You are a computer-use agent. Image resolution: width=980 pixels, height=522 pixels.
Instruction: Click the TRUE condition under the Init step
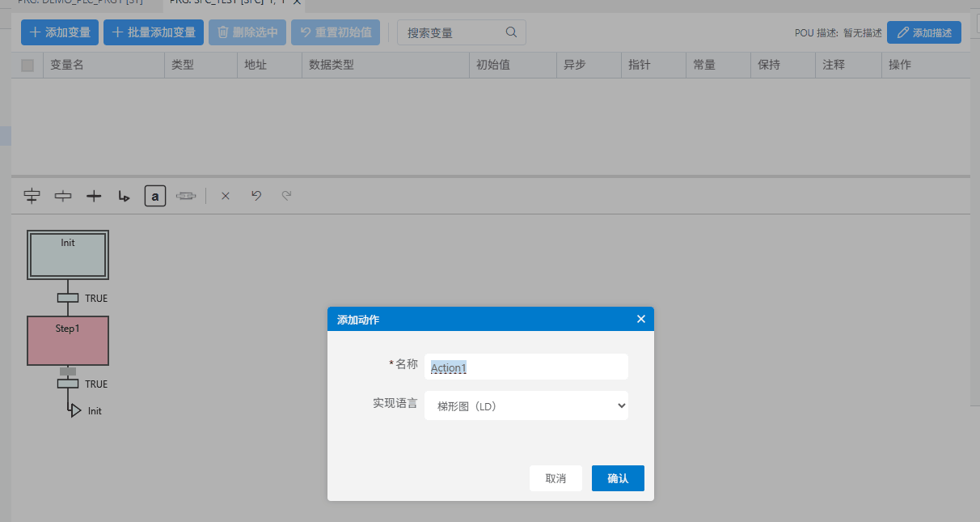tap(96, 299)
